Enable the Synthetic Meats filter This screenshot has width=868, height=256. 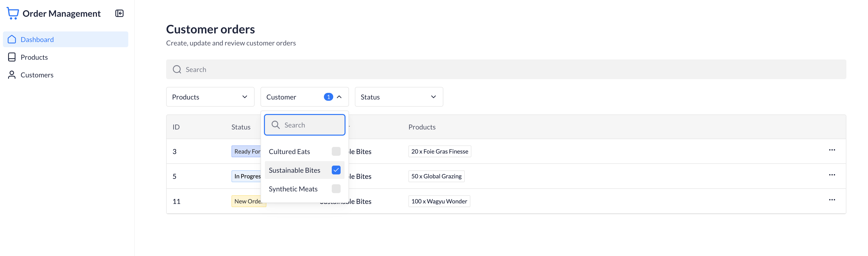pos(336,189)
